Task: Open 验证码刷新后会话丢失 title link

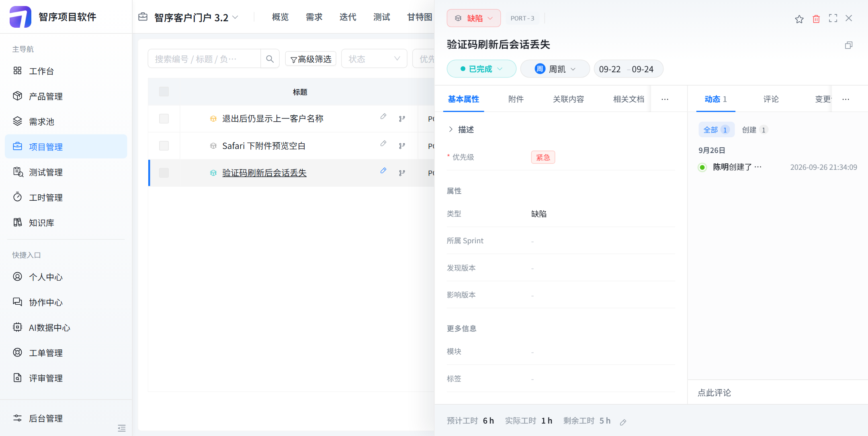Action: tap(264, 173)
